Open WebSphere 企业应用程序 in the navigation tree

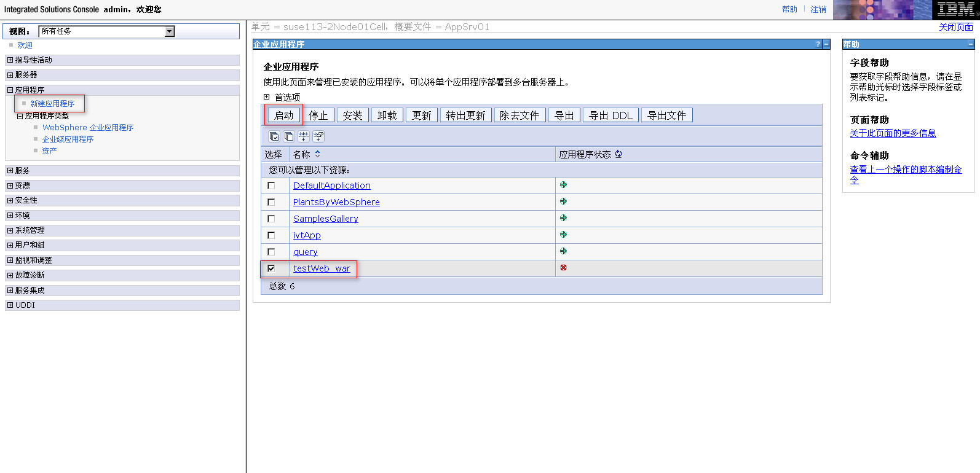coord(88,128)
